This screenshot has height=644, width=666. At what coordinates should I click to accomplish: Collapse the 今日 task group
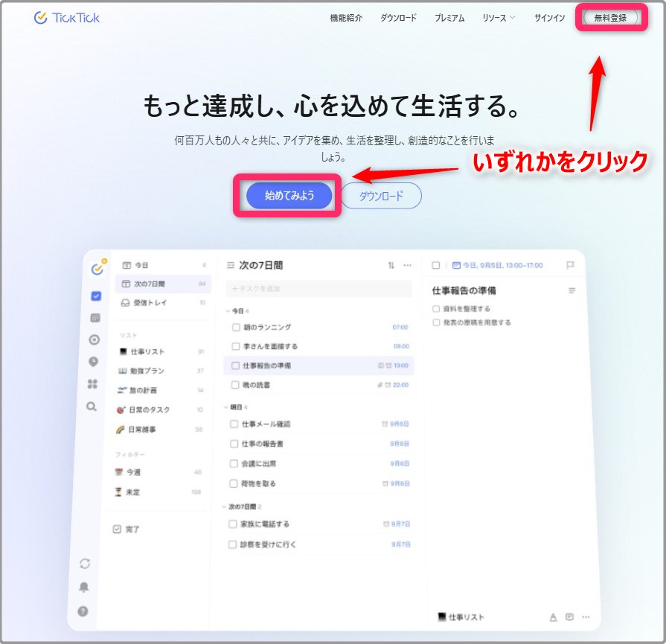[226, 310]
